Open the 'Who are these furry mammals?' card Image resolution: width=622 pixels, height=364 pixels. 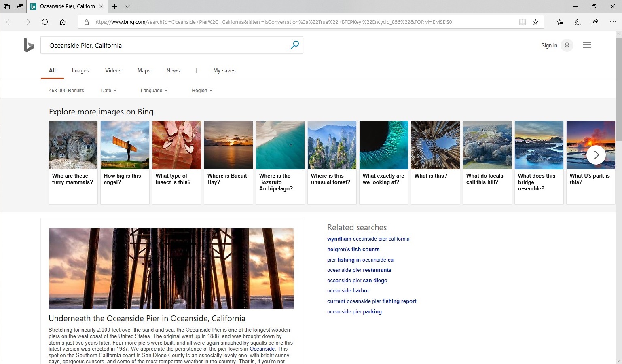73,162
